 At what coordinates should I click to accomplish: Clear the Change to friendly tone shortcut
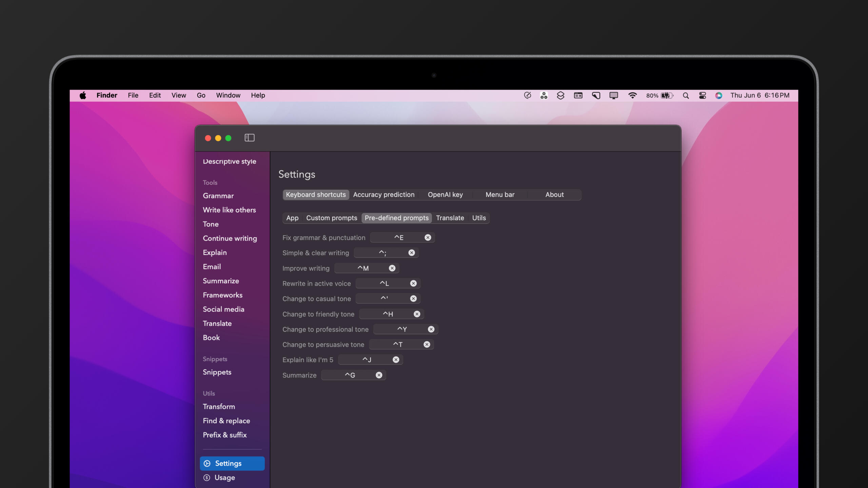[417, 314]
